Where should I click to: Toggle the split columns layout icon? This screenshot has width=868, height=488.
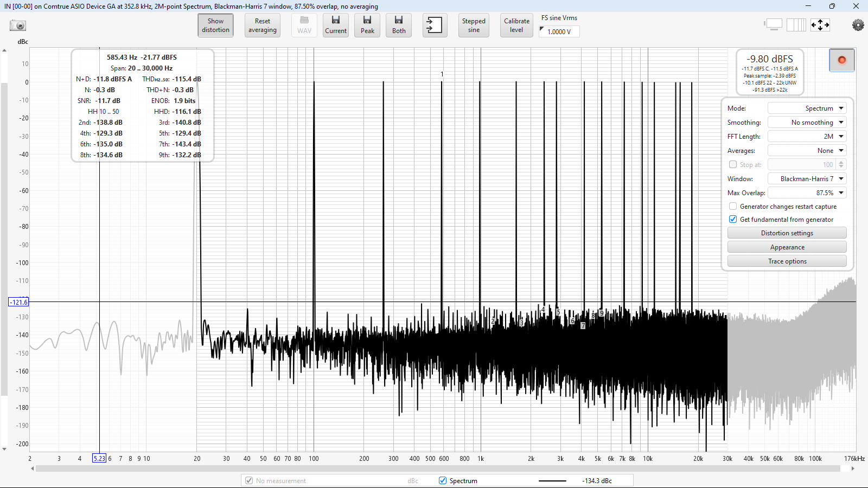click(796, 25)
